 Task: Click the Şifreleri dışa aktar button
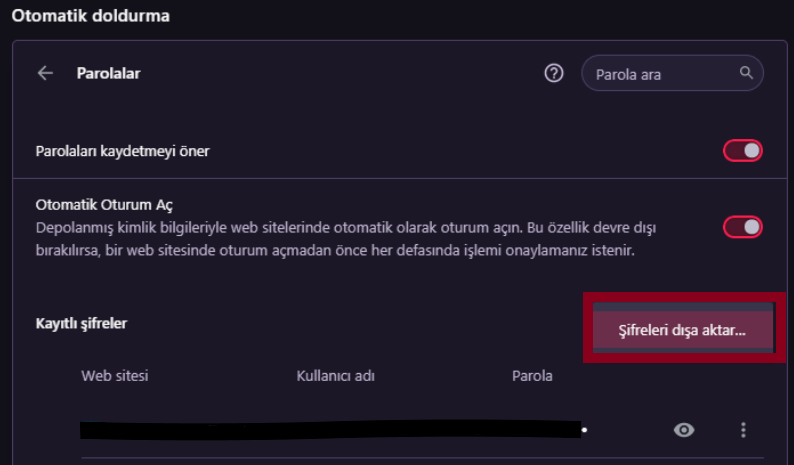coord(681,328)
